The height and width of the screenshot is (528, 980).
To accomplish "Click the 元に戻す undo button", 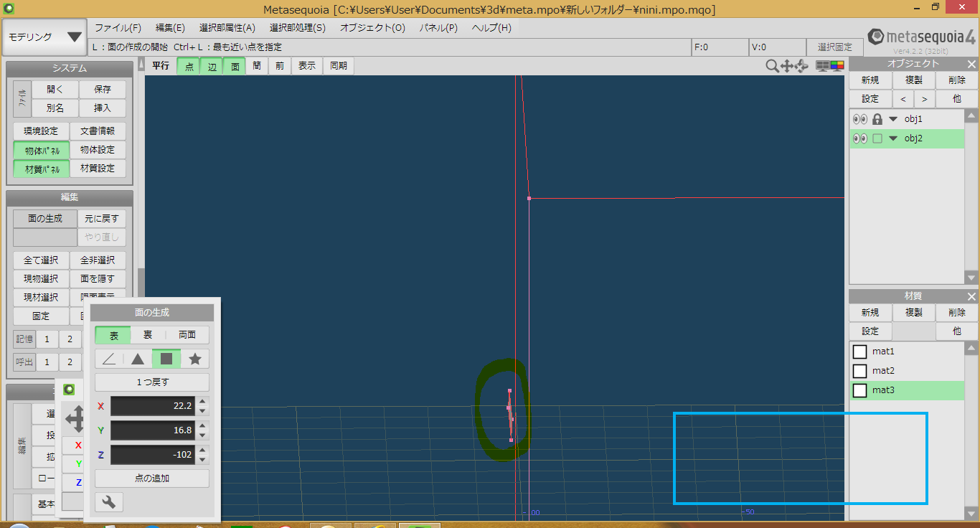I will [x=102, y=218].
